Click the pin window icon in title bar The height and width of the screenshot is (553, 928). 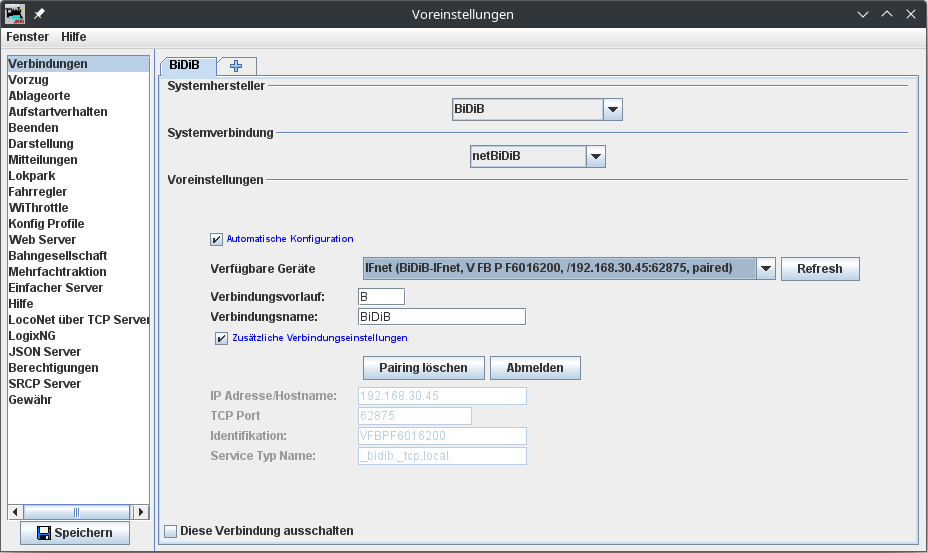39,14
